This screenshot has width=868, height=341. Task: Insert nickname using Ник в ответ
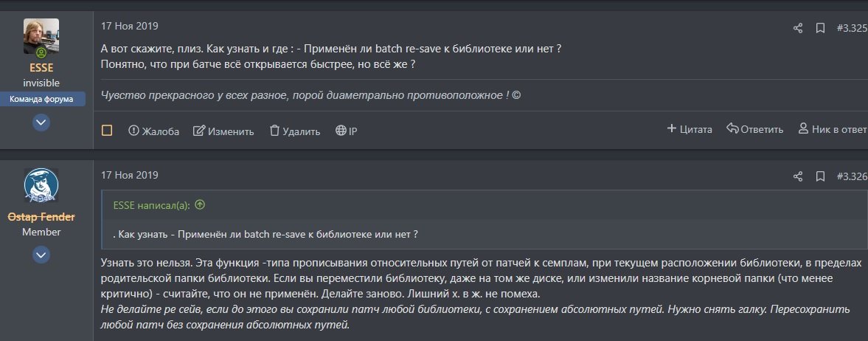(832, 129)
